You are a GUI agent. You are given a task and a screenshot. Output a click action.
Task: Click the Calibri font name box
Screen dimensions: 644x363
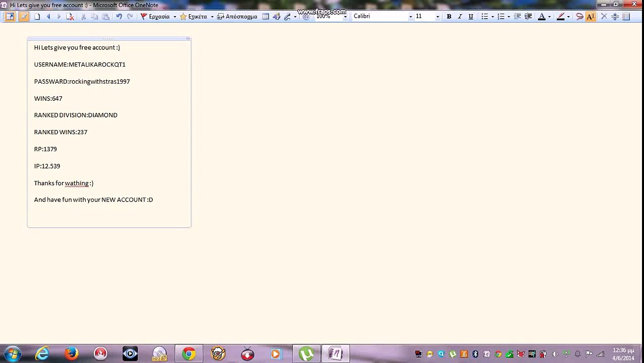tap(380, 17)
